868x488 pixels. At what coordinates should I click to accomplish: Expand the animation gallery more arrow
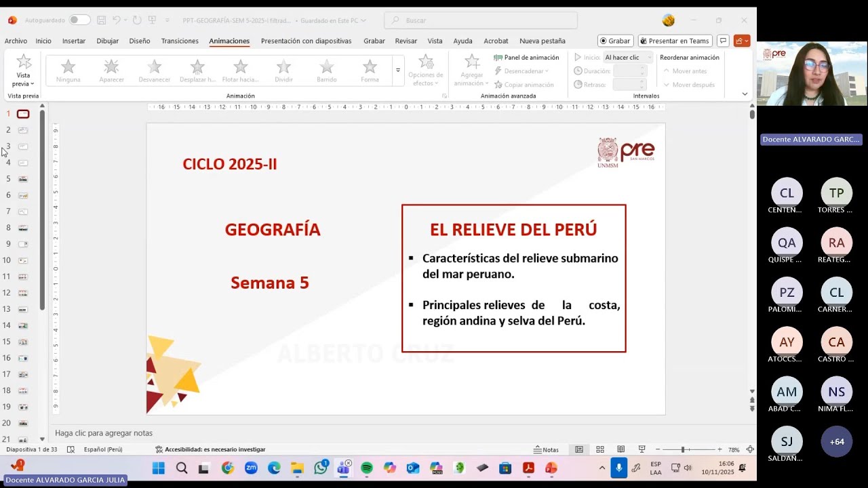click(x=398, y=70)
